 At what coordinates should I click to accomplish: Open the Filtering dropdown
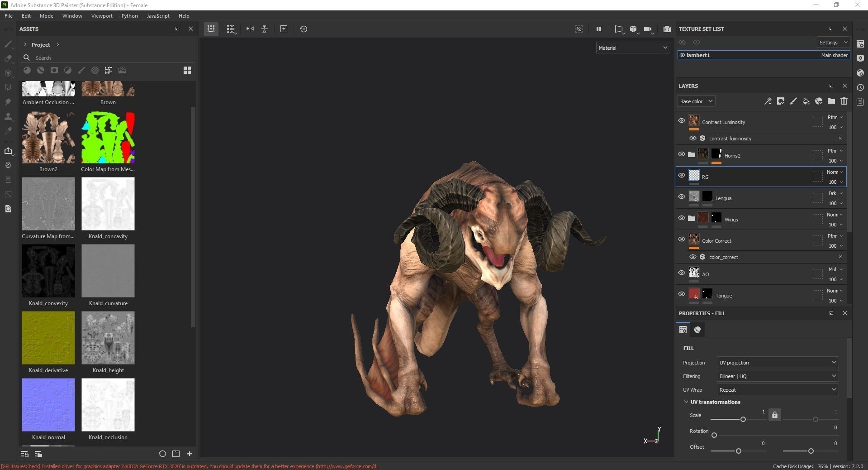[778, 376]
